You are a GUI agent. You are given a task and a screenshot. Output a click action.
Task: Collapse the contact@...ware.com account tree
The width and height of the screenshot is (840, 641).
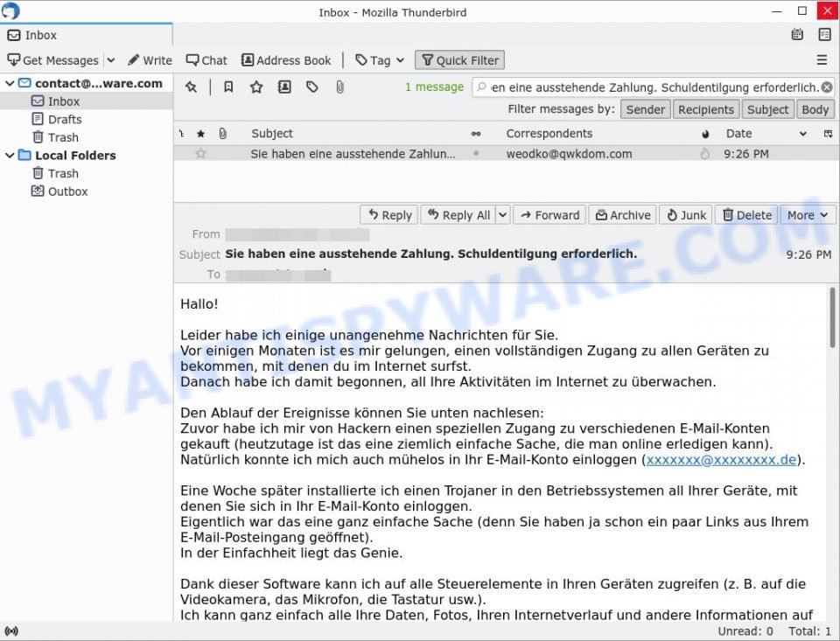(10, 83)
